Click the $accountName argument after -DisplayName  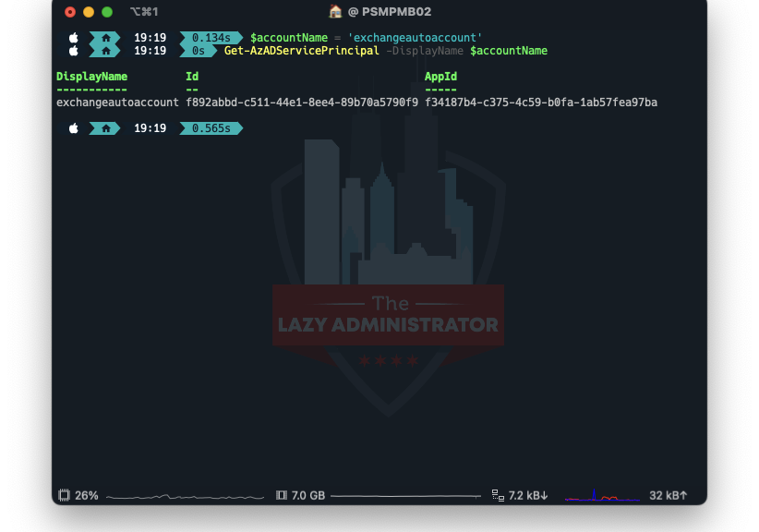[509, 51]
